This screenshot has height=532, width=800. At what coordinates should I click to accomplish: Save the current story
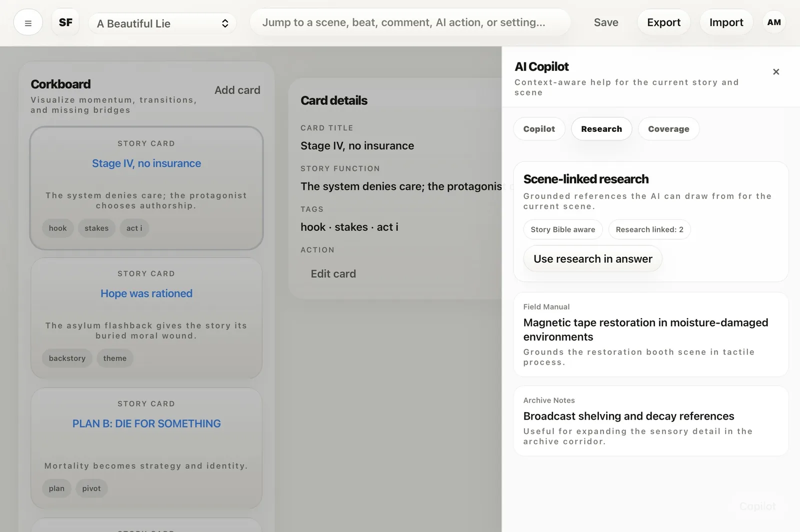point(606,22)
